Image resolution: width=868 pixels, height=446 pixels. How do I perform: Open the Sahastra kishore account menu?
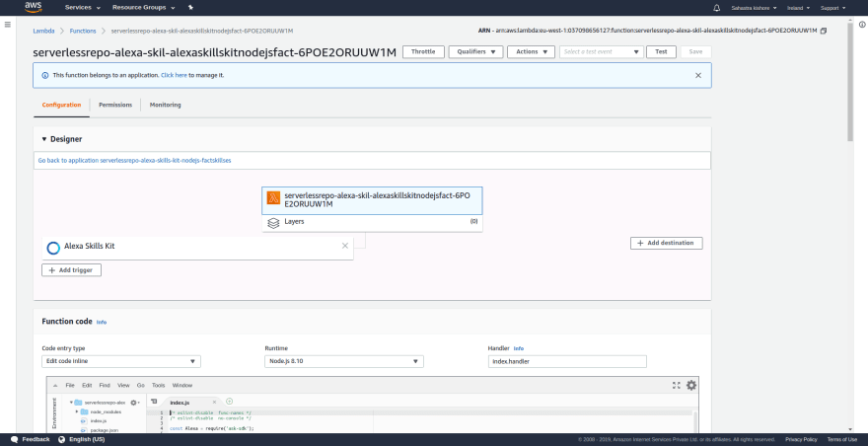point(754,8)
